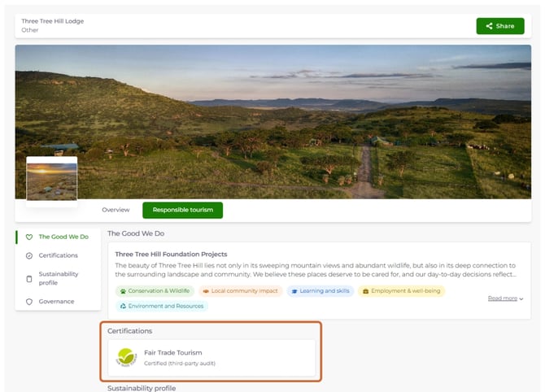Select the Conservation & Wildlife tag

(x=155, y=291)
